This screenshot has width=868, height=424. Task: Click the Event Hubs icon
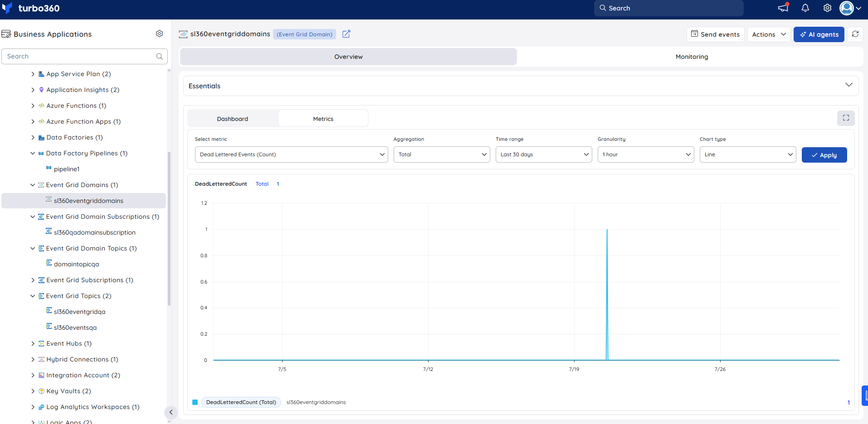coord(41,343)
